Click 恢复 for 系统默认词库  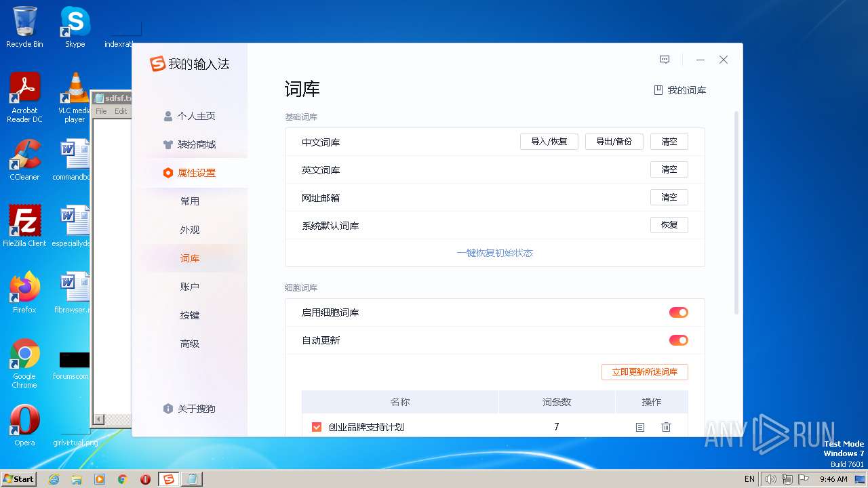[x=669, y=225]
